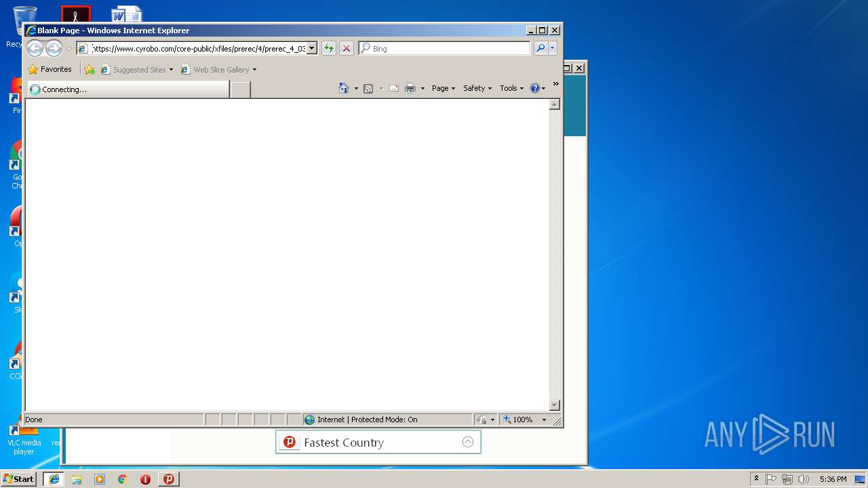Image resolution: width=868 pixels, height=488 pixels.
Task: Click the Read Mail envelope icon
Action: pyautogui.click(x=393, y=88)
